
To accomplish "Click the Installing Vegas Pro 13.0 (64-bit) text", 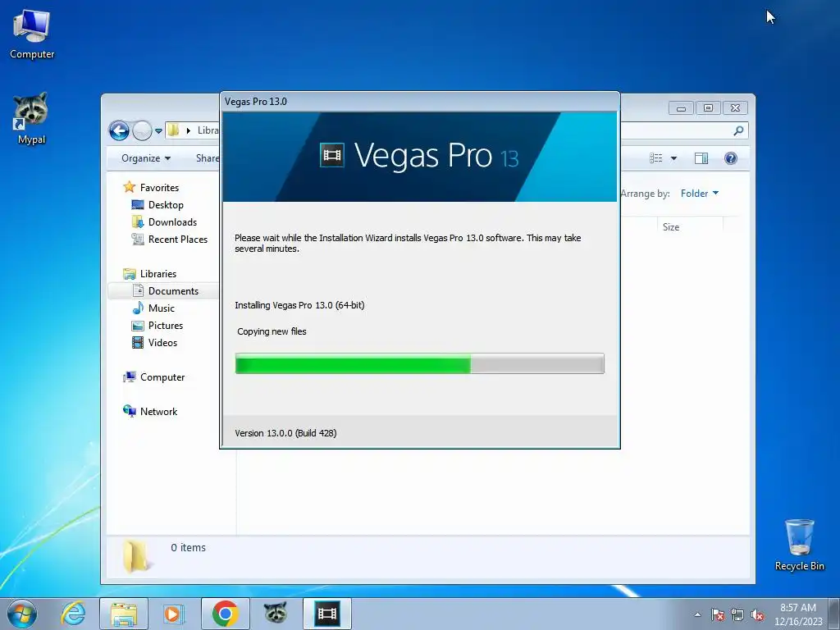I will (x=299, y=305).
